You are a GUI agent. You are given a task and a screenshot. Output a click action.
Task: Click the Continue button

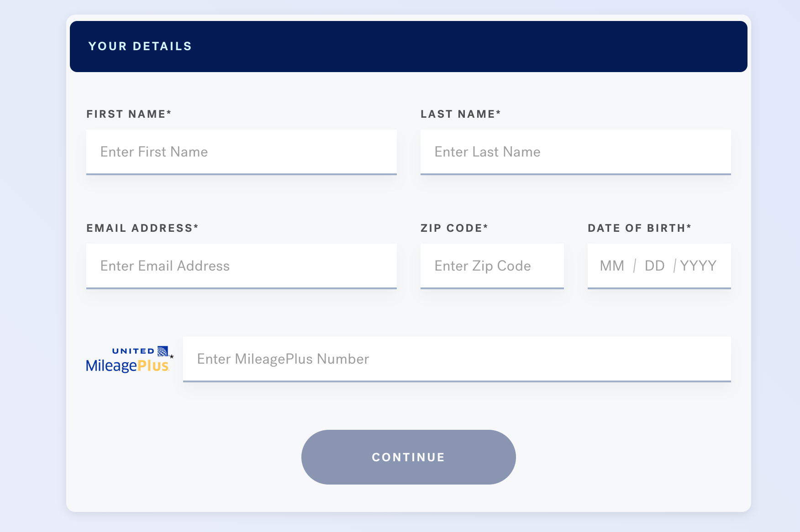point(409,457)
